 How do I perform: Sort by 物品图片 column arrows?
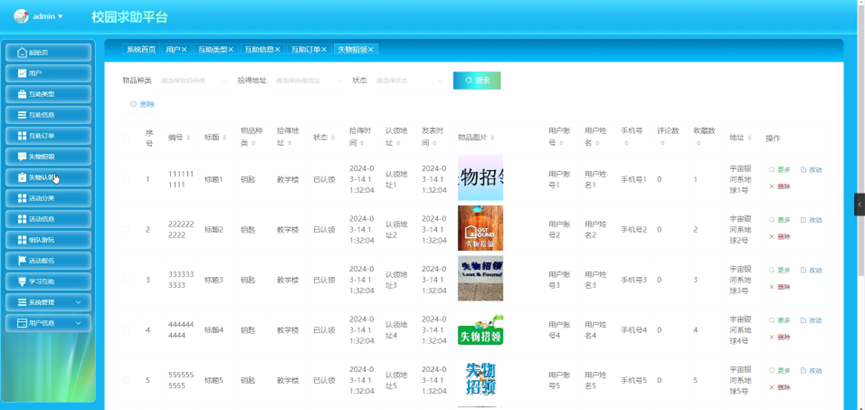click(x=492, y=137)
